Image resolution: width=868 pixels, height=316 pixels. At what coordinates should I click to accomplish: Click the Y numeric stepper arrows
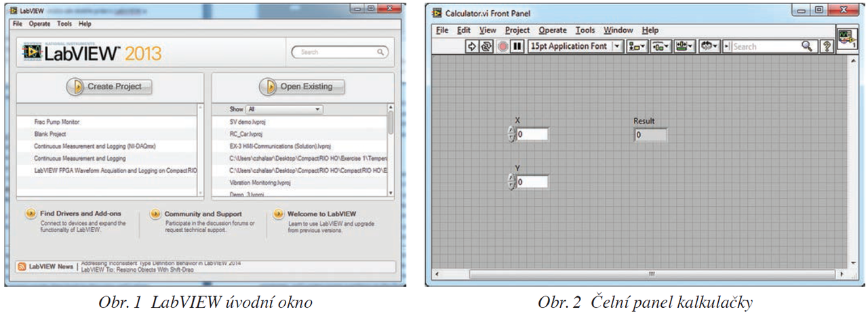[511, 182]
